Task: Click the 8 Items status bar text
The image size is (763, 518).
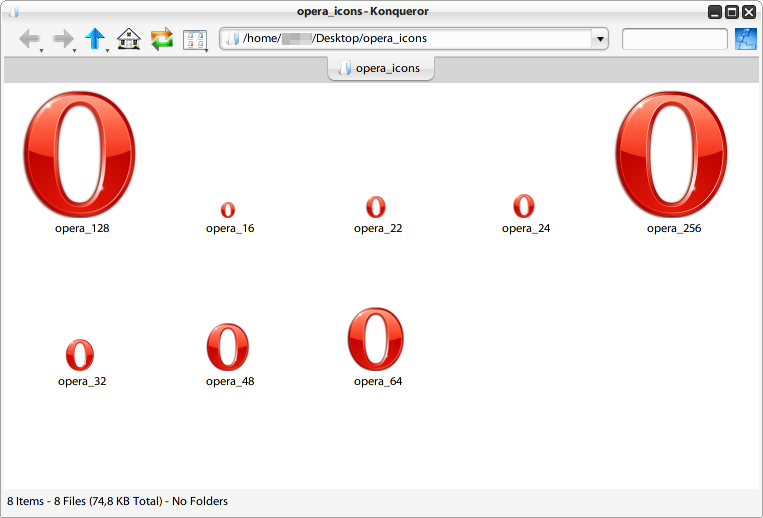Action: coord(117,501)
